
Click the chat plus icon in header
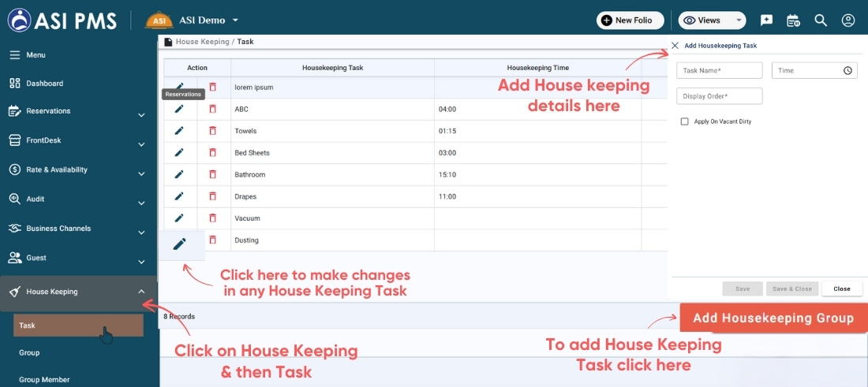tap(766, 20)
